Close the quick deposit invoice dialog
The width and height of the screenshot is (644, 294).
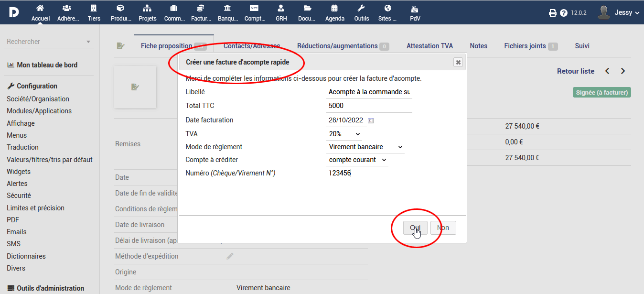click(458, 62)
